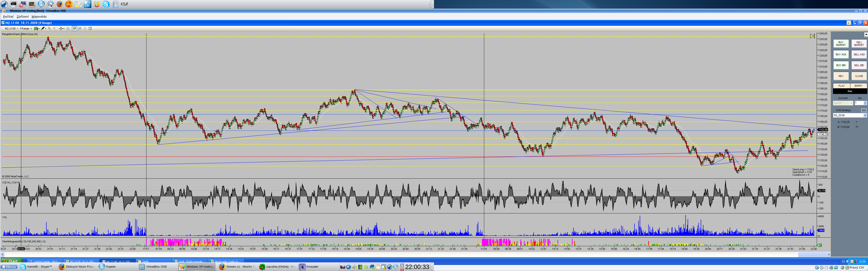Launch Firefox from the top panel
This screenshot has width=868, height=271.
coord(60,4)
